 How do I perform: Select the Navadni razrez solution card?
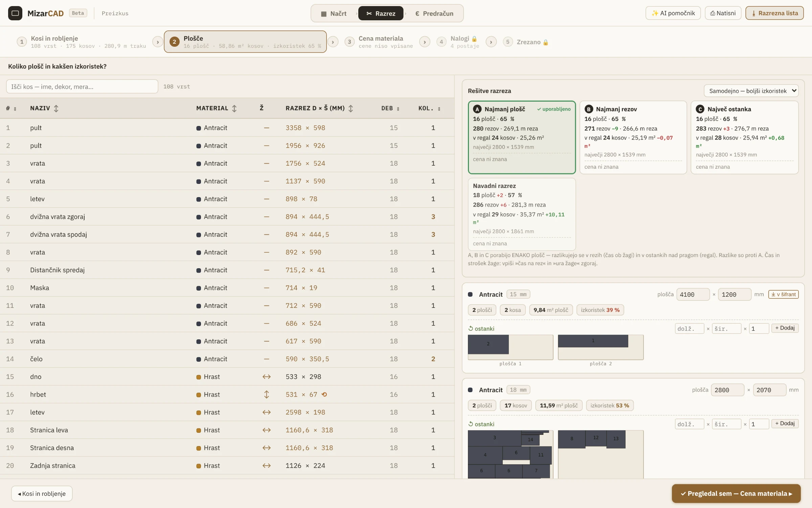coord(522,214)
